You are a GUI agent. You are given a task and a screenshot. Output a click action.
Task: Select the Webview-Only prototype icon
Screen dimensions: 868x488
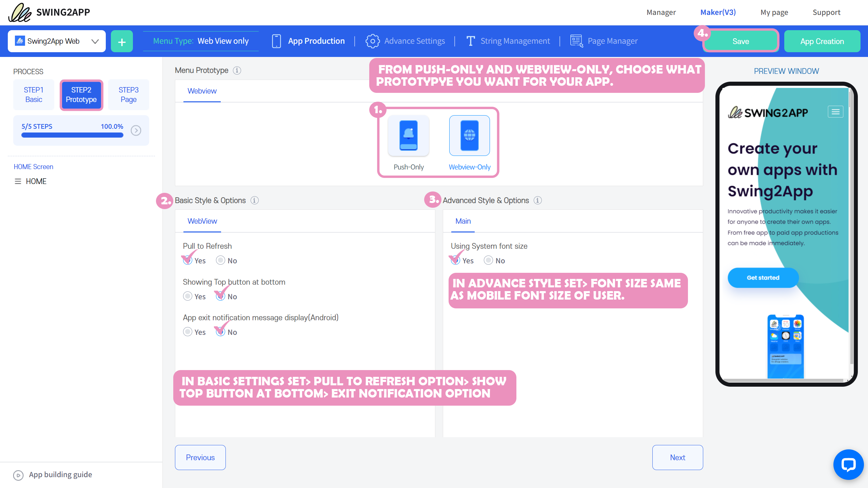470,136
